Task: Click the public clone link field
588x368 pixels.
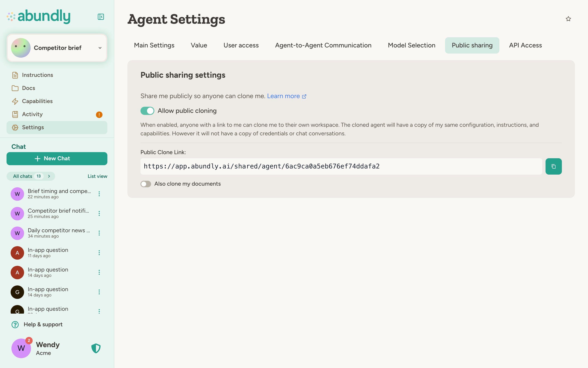Action: coord(341,166)
